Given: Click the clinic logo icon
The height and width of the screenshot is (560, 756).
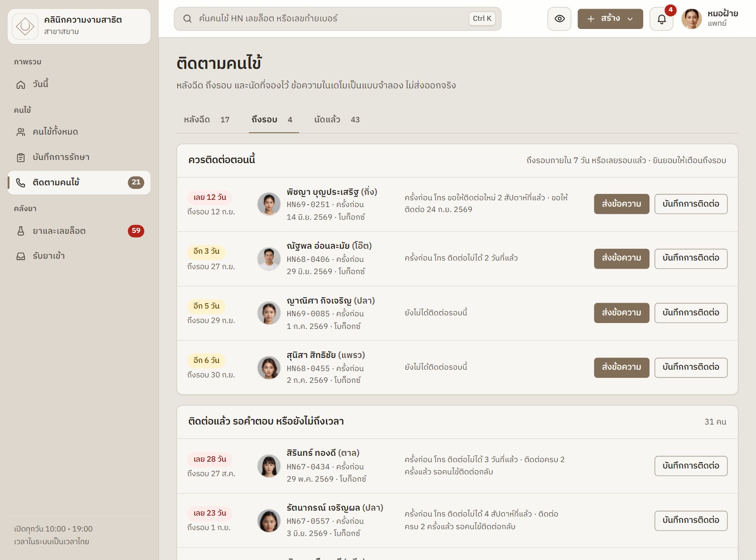Looking at the screenshot, I should (25, 26).
